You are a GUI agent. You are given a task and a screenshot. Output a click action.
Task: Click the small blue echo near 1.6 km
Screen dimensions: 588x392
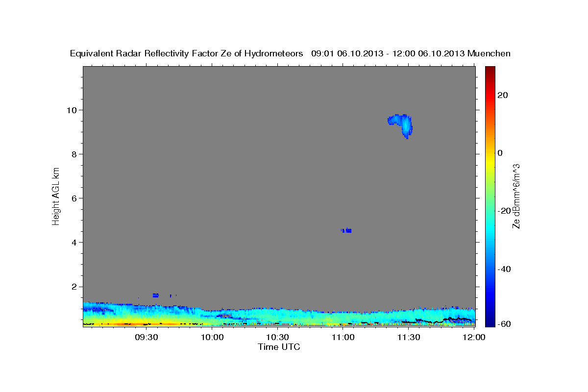tap(156, 295)
